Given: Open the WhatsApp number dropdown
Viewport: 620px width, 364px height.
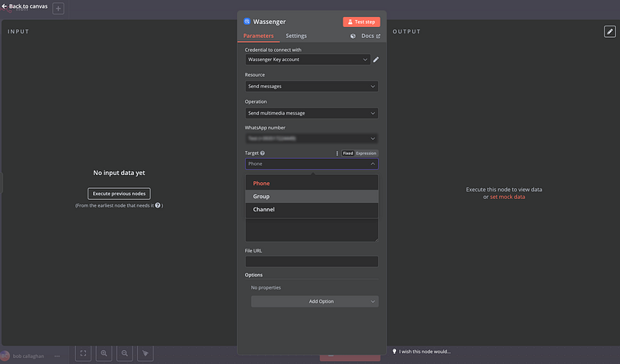Looking at the screenshot, I should tap(312, 139).
